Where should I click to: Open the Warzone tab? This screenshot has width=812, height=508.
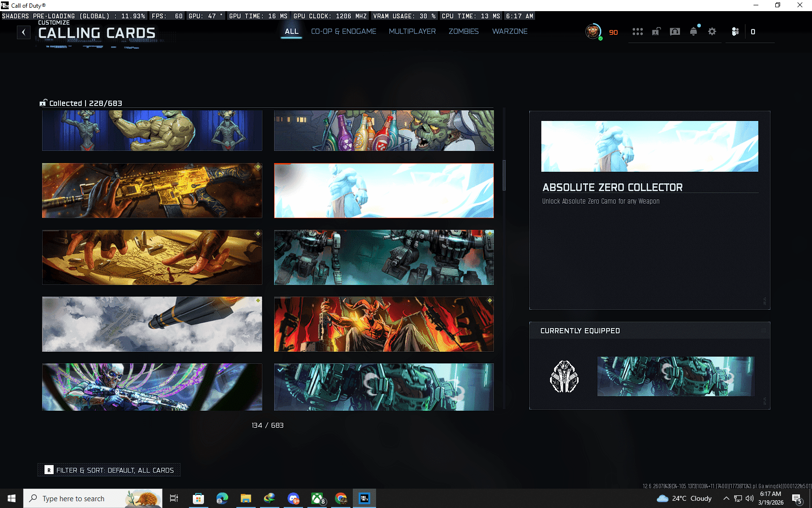click(x=509, y=31)
